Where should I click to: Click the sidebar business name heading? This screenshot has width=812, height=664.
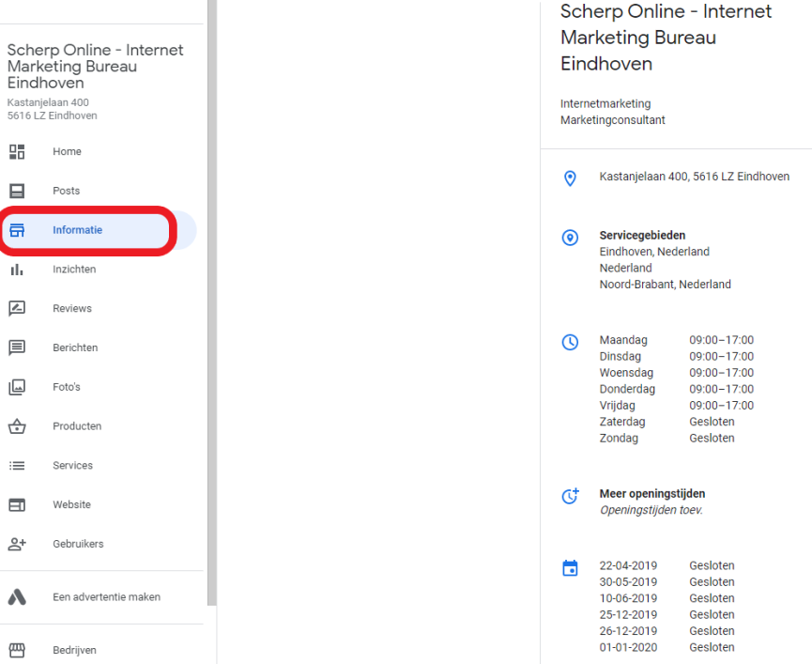[x=96, y=67]
